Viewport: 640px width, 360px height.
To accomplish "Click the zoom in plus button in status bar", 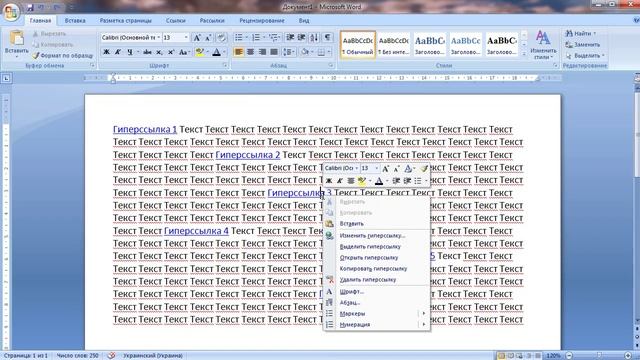I will (x=628, y=356).
